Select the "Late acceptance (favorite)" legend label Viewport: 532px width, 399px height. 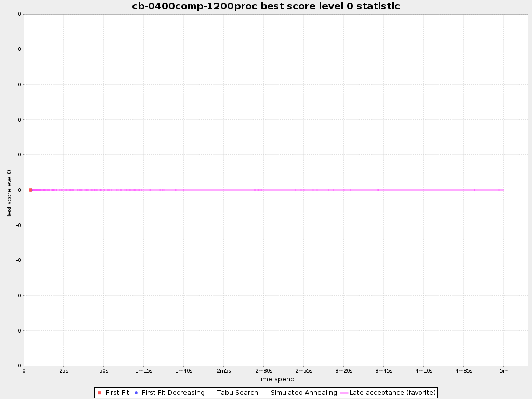(x=392, y=393)
